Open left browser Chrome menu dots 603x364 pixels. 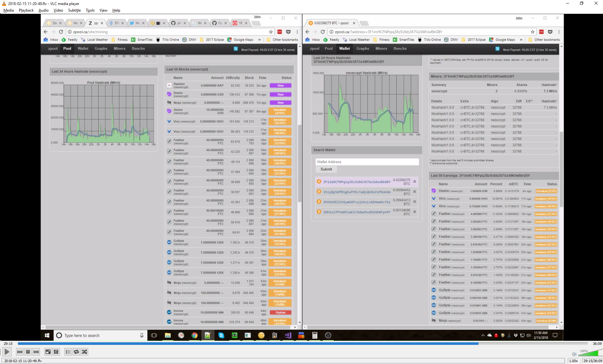coord(297,32)
